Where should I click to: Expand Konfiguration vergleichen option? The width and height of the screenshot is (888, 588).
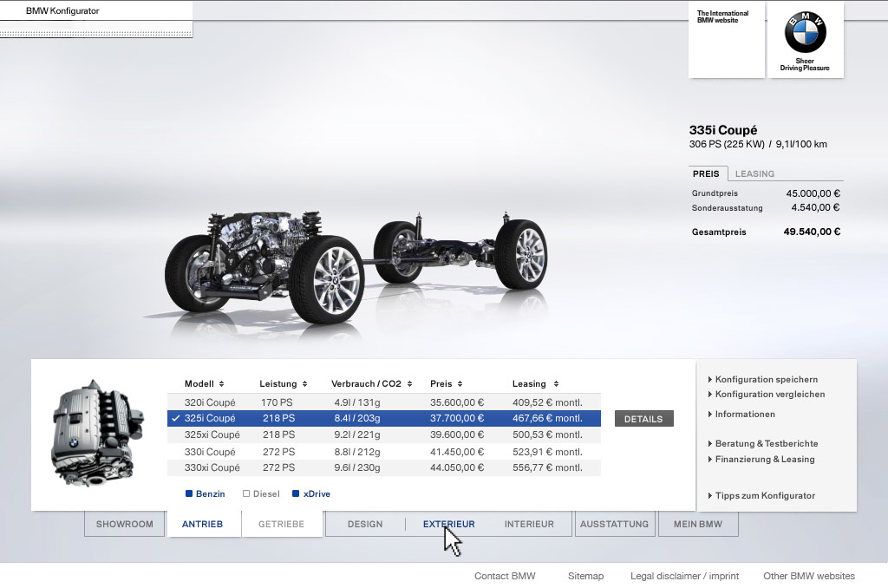click(x=767, y=395)
